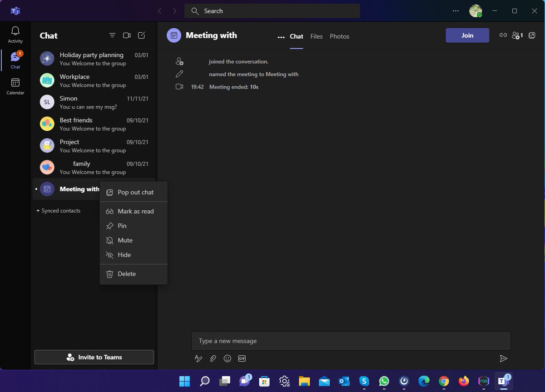Choose Mute from context menu

[x=134, y=240]
